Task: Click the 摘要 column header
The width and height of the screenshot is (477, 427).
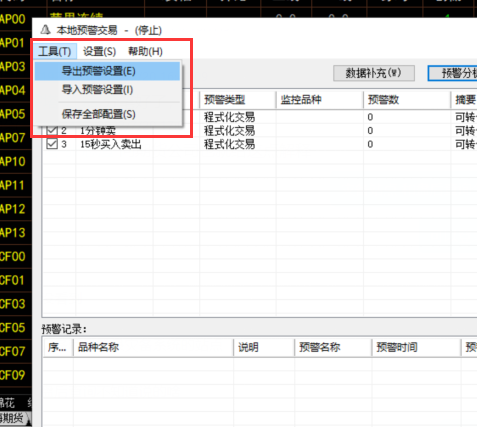Action: coord(465,100)
